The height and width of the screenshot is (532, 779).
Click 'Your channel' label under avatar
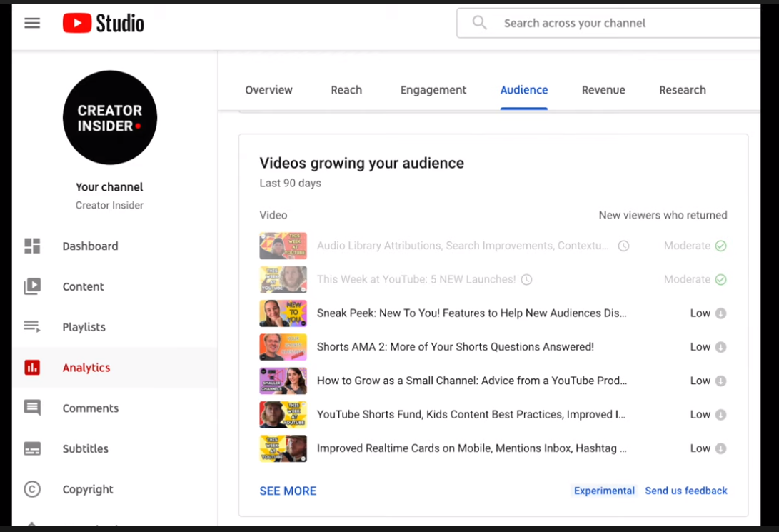click(109, 187)
